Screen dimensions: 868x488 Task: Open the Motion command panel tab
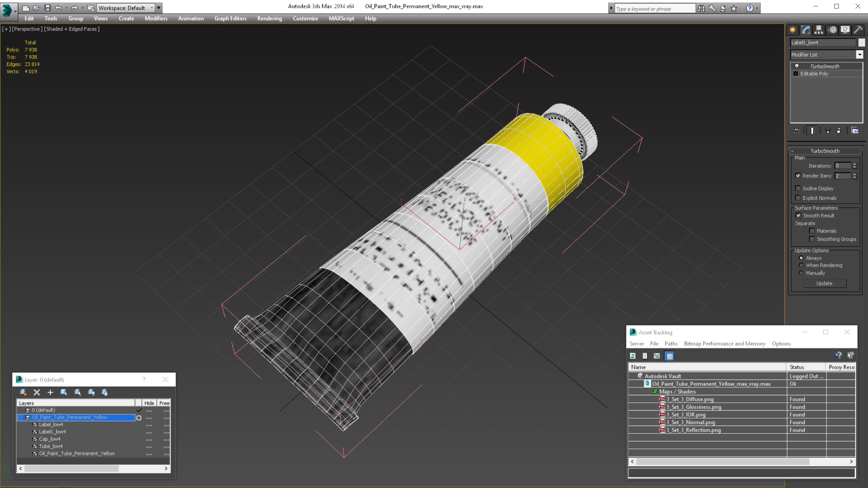(832, 30)
